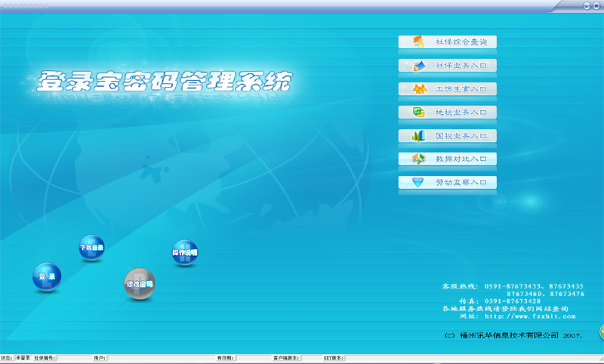Click the green icon beside 地税业务入口
The image size is (604, 364).
tap(418, 113)
